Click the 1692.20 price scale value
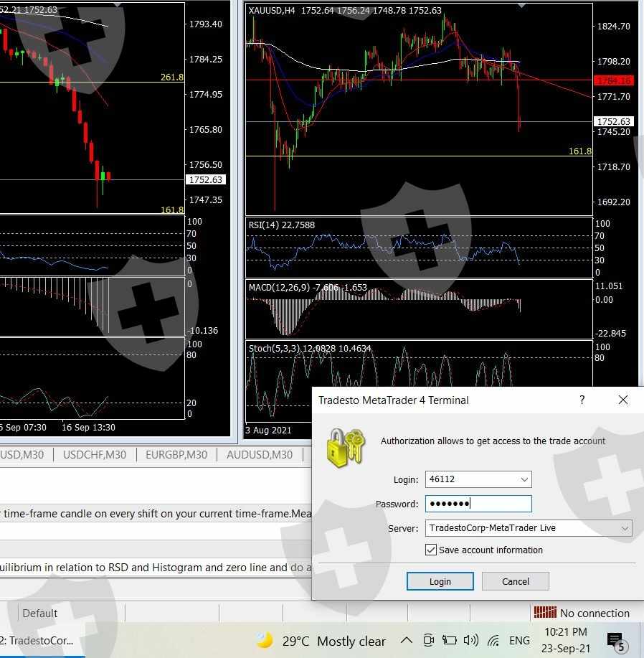Viewport: 644px width, 658px height. click(x=613, y=202)
